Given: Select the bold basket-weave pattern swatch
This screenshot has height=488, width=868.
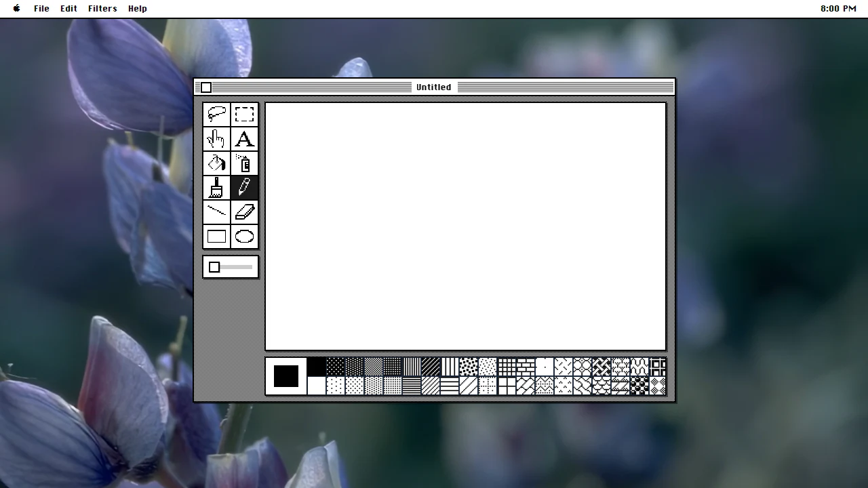Looking at the screenshot, I should [601, 367].
